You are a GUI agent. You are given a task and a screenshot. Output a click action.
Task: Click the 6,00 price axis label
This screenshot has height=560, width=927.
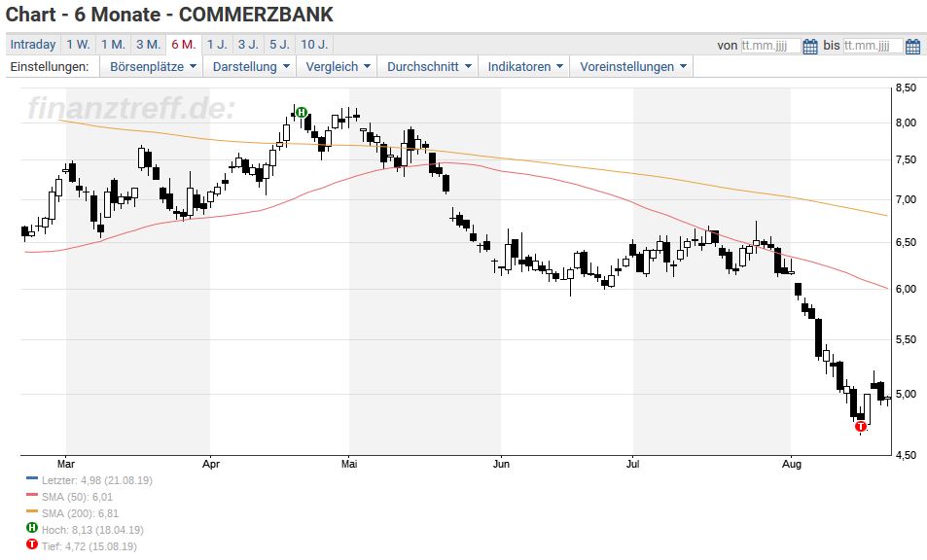[x=907, y=289]
